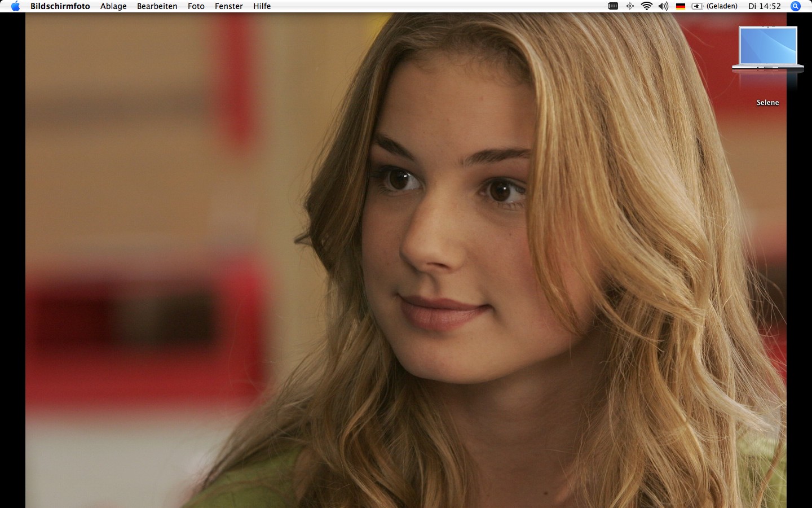This screenshot has width=812, height=508.
Task: Open the Foto menu
Action: tap(196, 6)
